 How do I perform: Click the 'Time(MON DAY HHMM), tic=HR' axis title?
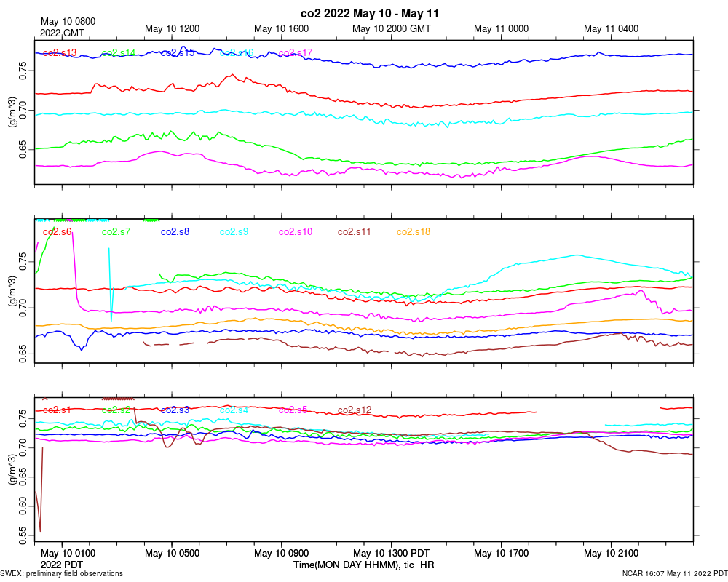tap(363, 565)
